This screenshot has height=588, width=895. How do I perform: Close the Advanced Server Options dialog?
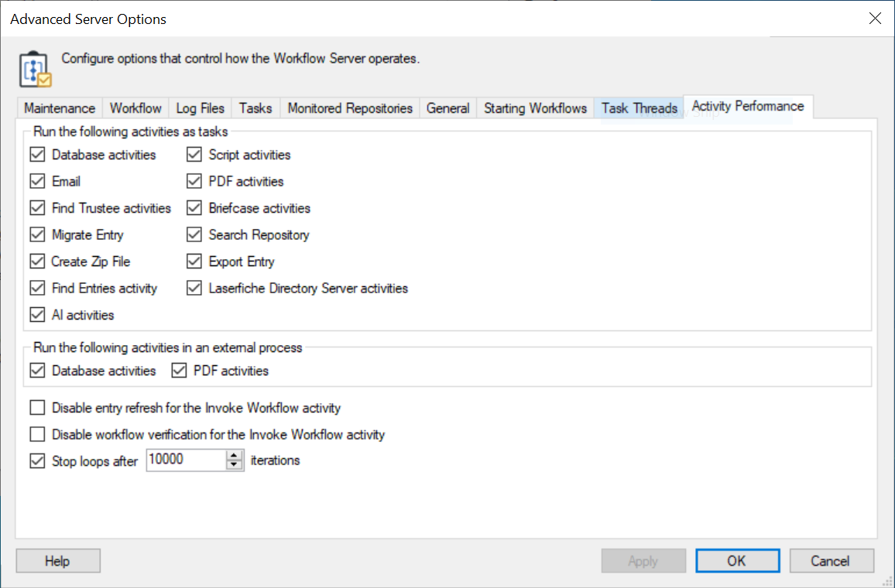tap(875, 19)
